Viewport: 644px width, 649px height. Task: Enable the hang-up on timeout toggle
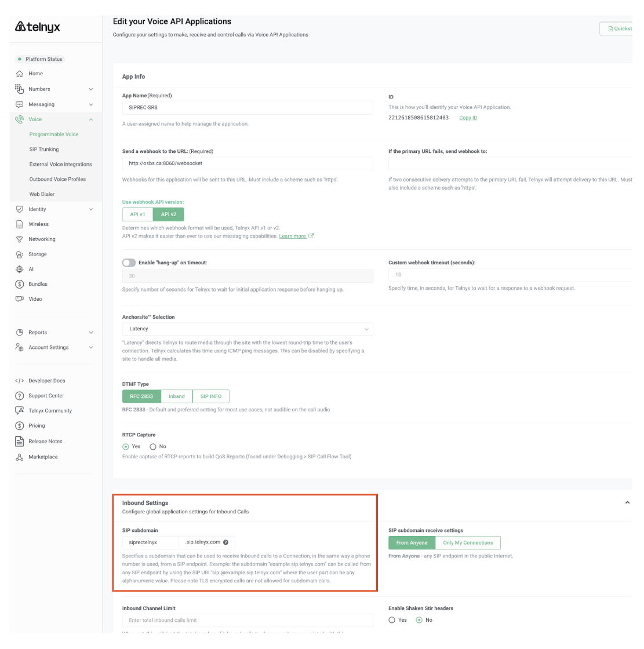(129, 262)
